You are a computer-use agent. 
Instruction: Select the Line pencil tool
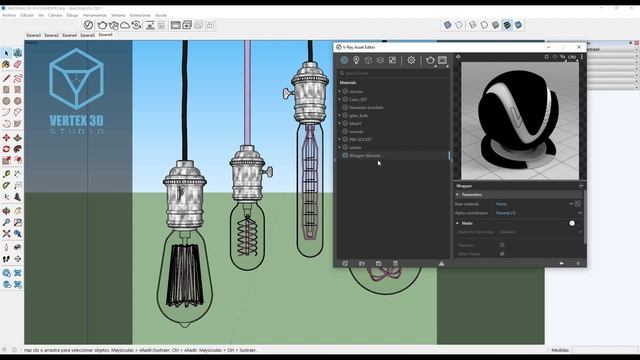tap(6, 78)
